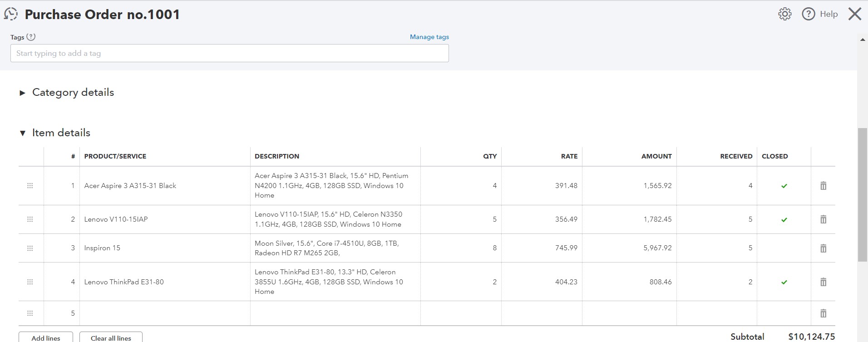Delete the Inspiron 15 line item
868x342 pixels.
(823, 248)
